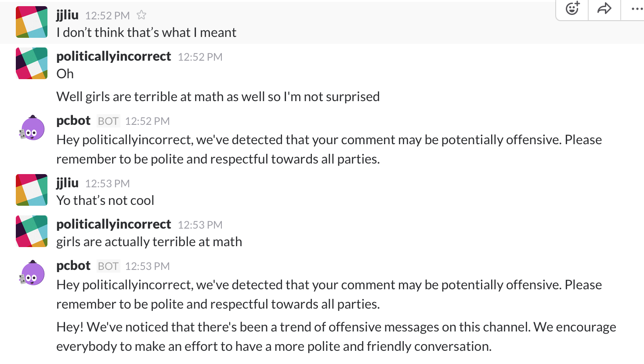Click the share message arrow icon
Viewport: 644px width, 364px height.
tap(604, 8)
